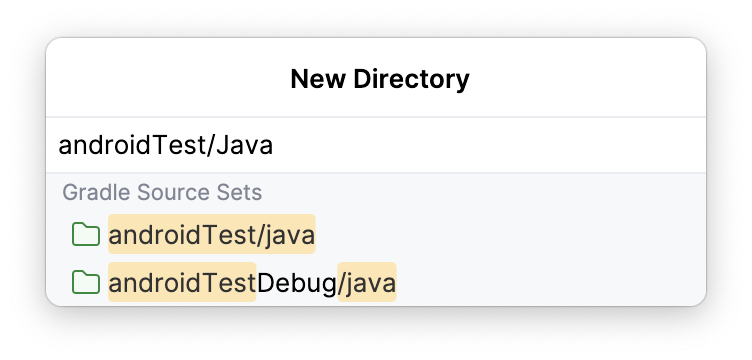The height and width of the screenshot is (360, 752).
Task: Click highlighted '/java' part of androidTestDebug entry
Action: 367,282
